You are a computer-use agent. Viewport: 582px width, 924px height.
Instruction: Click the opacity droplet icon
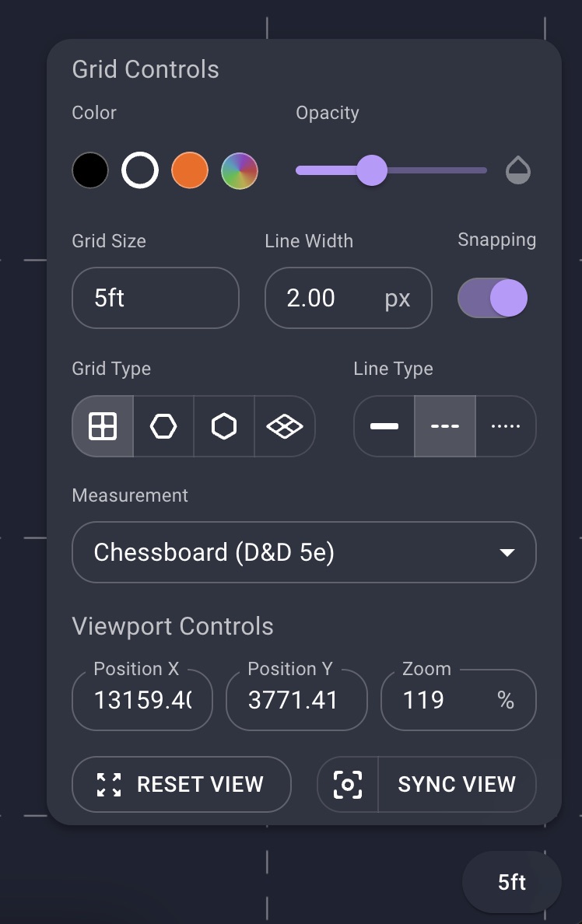click(518, 170)
